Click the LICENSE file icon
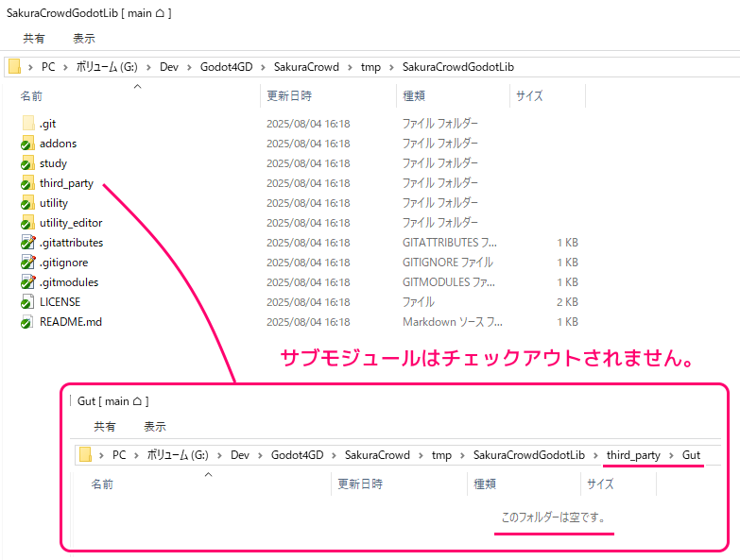 tap(27, 302)
